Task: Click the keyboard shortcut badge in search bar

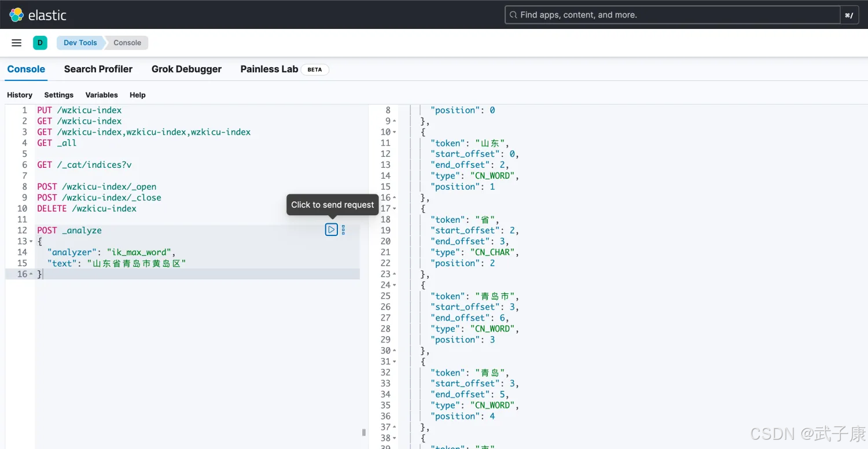Action: pyautogui.click(x=849, y=15)
